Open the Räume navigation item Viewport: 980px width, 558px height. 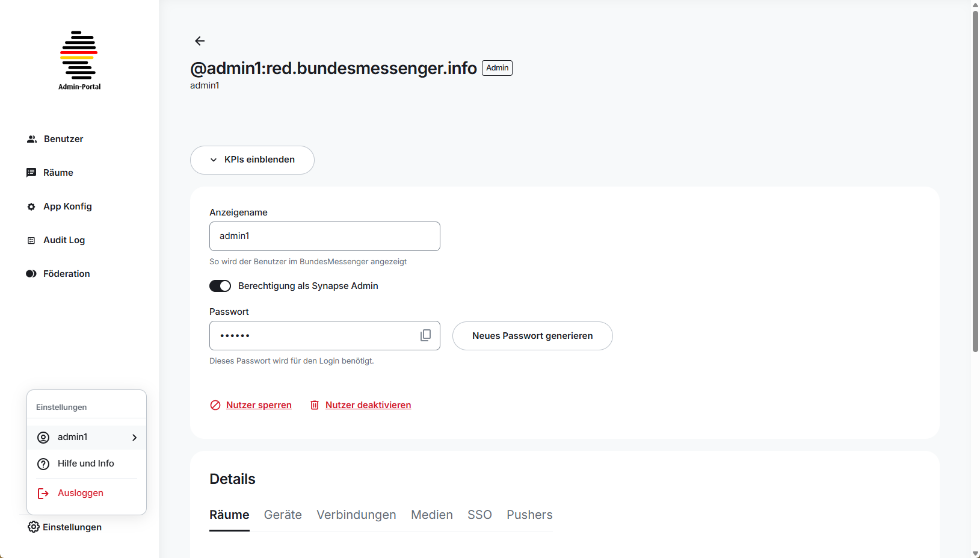click(50, 173)
